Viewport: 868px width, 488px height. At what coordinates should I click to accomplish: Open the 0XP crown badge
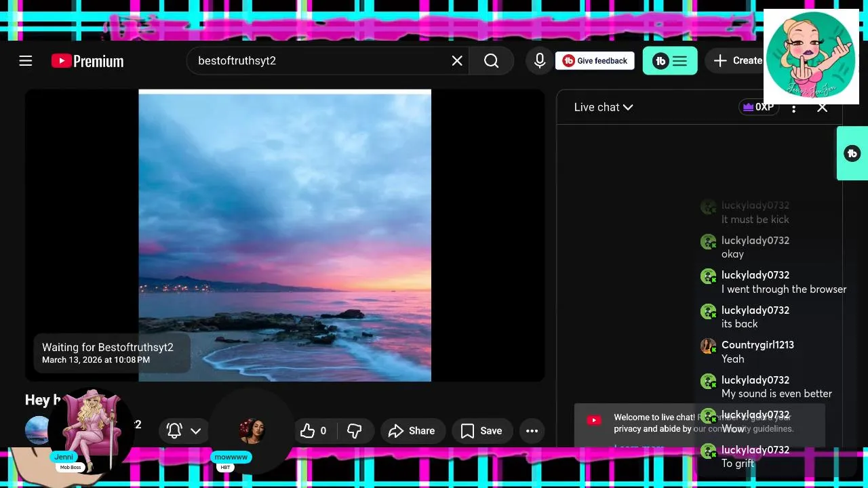click(758, 107)
